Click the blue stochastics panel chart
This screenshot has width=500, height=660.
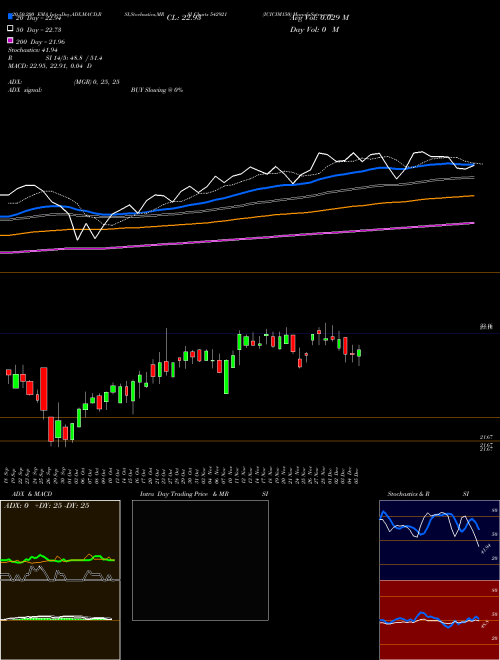[439, 540]
